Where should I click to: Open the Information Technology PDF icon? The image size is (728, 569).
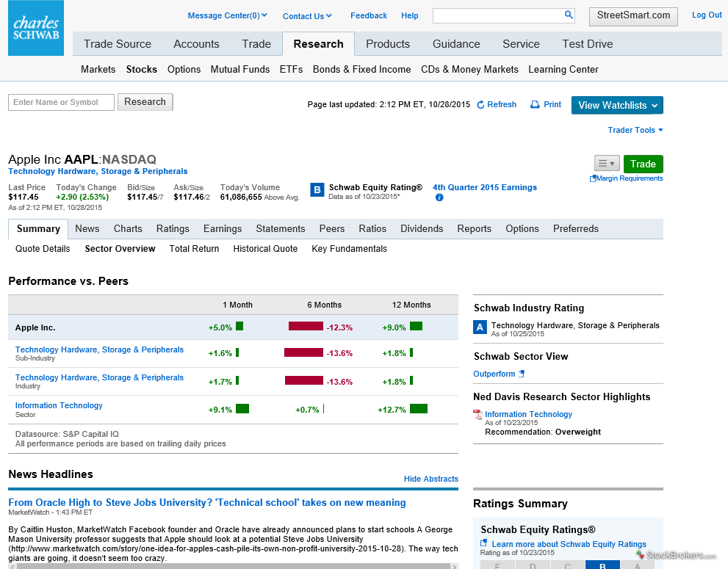[477, 414]
